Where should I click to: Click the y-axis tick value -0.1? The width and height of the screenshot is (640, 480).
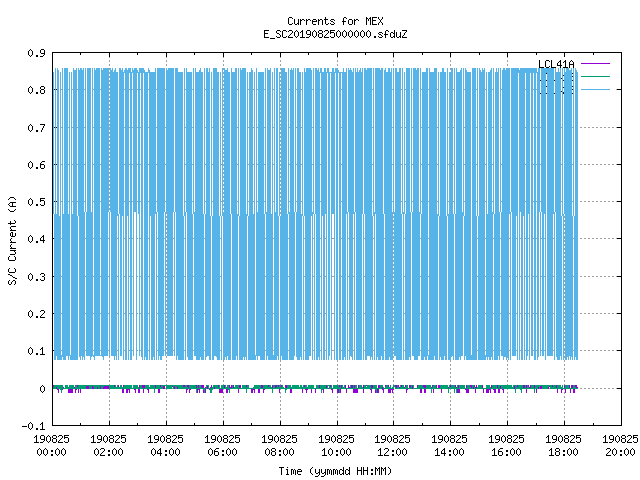click(33, 426)
